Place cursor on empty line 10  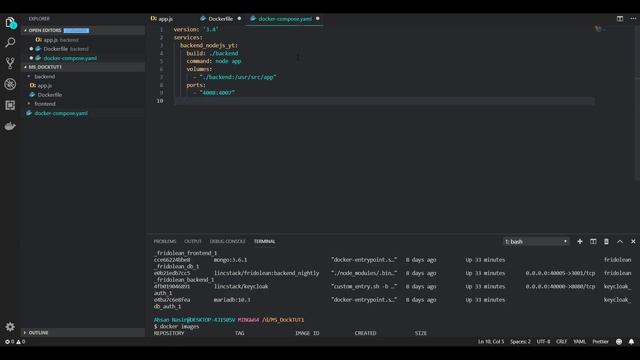point(384,101)
